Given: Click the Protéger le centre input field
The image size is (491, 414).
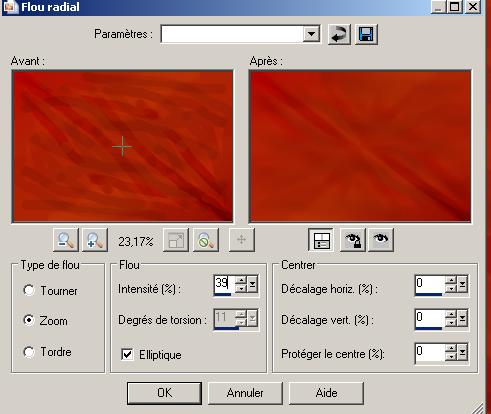Looking at the screenshot, I should tap(430, 352).
